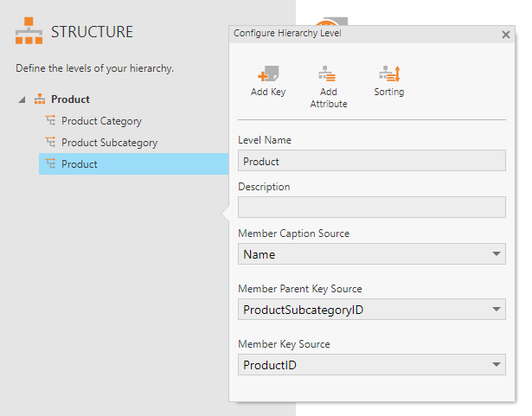532x416 pixels.
Task: Click the Add Attribute icon
Action: click(328, 74)
